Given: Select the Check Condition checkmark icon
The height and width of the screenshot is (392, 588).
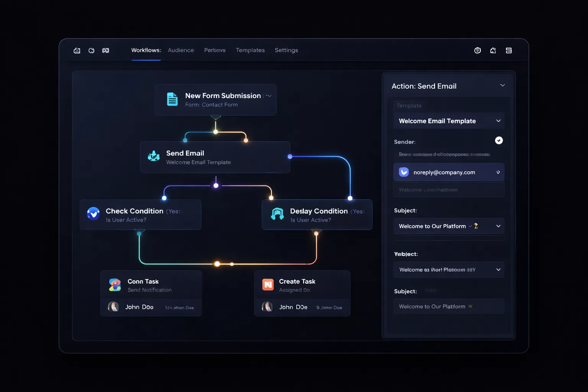Looking at the screenshot, I should point(93,214).
